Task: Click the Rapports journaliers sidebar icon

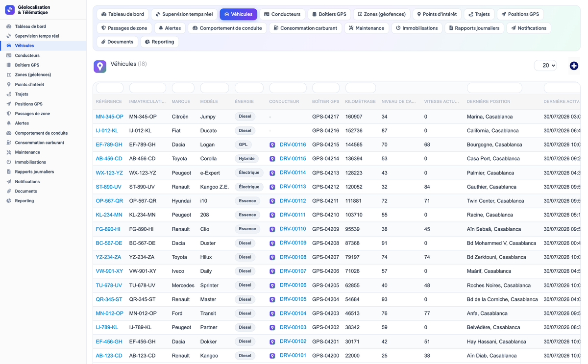Action: point(9,172)
